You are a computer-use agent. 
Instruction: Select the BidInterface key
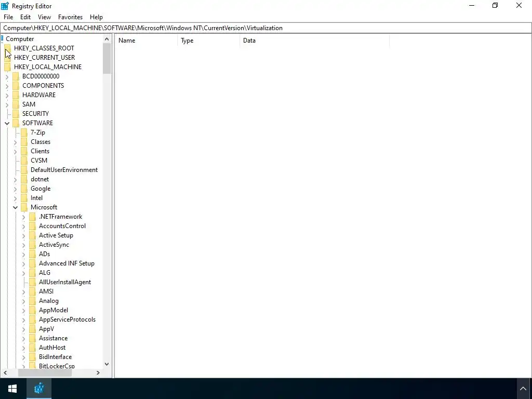click(x=55, y=357)
